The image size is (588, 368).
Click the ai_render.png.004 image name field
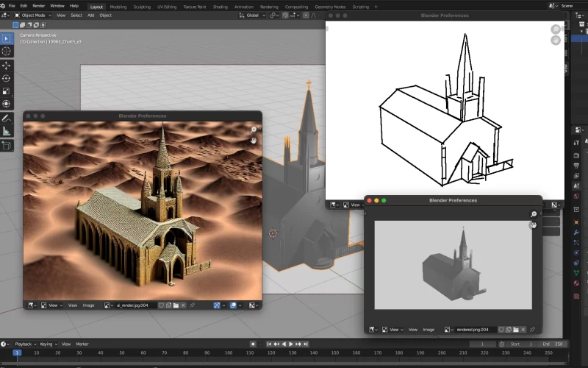pyautogui.click(x=133, y=305)
